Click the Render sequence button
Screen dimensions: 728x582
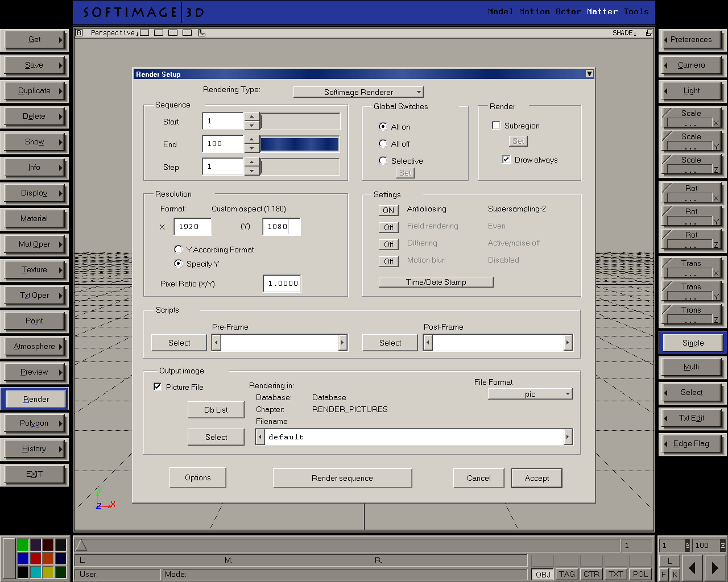342,478
